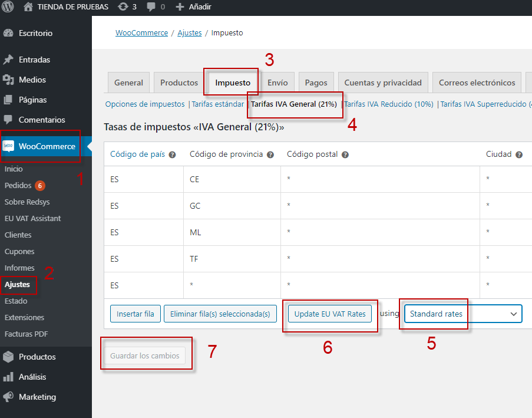532x418 pixels.
Task: Open Ajustes submenu item
Action: [x=17, y=285]
